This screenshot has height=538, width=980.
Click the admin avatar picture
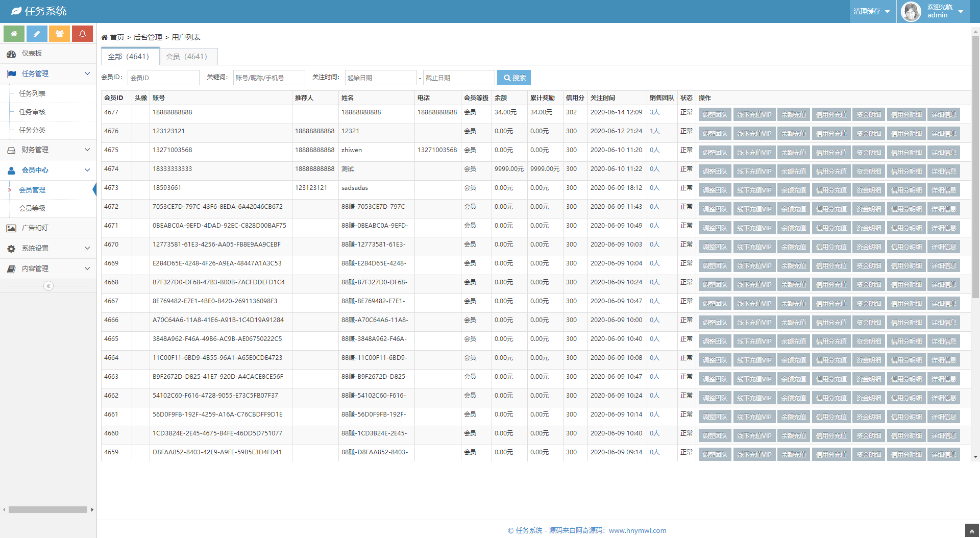[x=911, y=11]
